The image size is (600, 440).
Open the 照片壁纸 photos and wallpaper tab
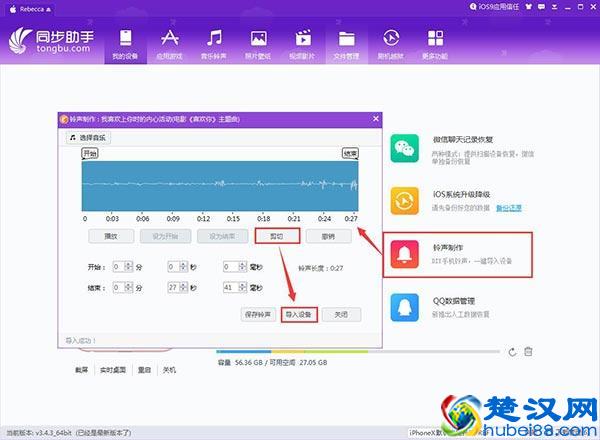click(x=258, y=44)
